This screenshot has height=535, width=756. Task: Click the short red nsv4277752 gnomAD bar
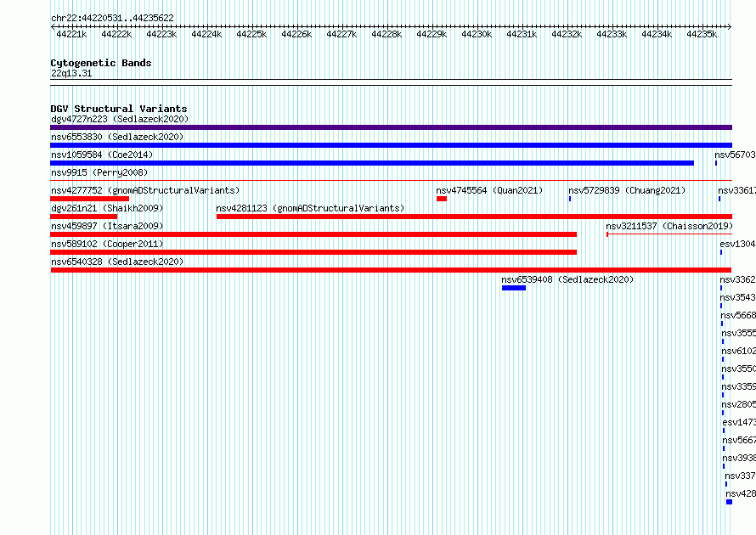pos(90,199)
